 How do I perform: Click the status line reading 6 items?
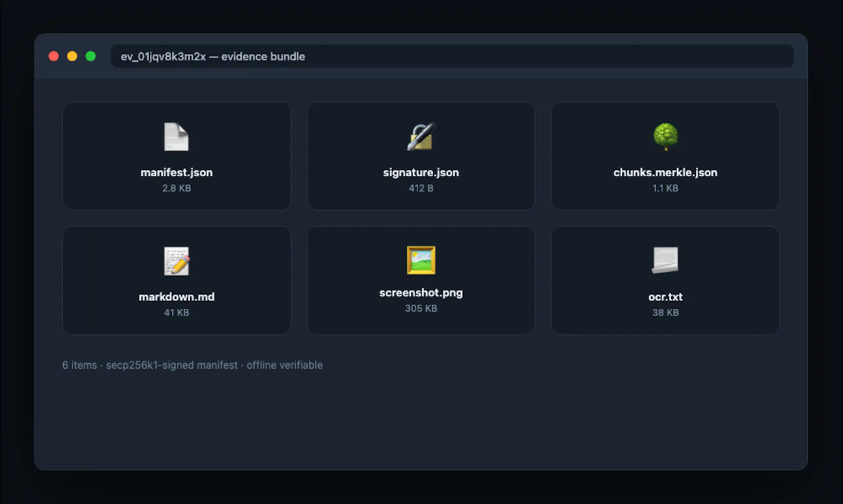pyautogui.click(x=192, y=365)
